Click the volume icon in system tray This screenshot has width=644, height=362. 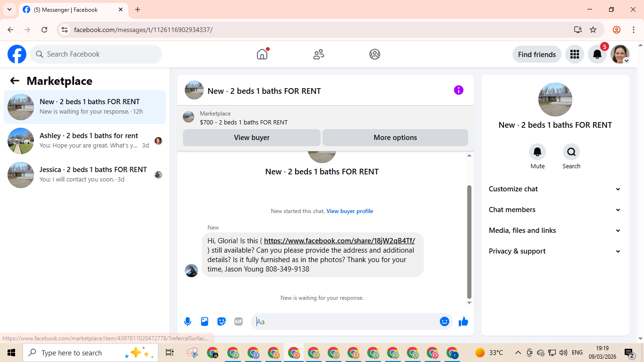coord(563,353)
